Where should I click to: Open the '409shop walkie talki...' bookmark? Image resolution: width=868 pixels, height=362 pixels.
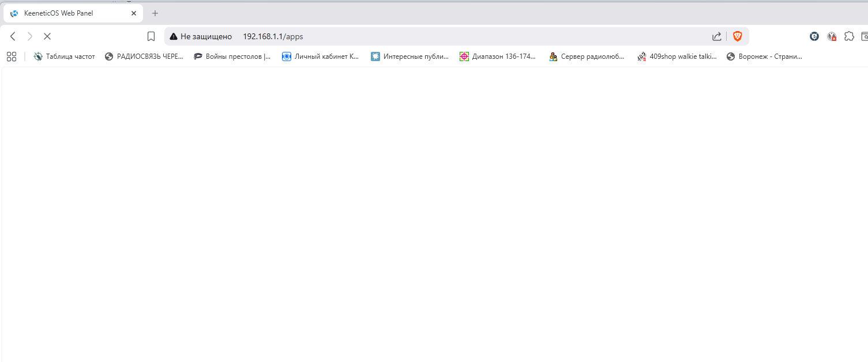pos(677,56)
